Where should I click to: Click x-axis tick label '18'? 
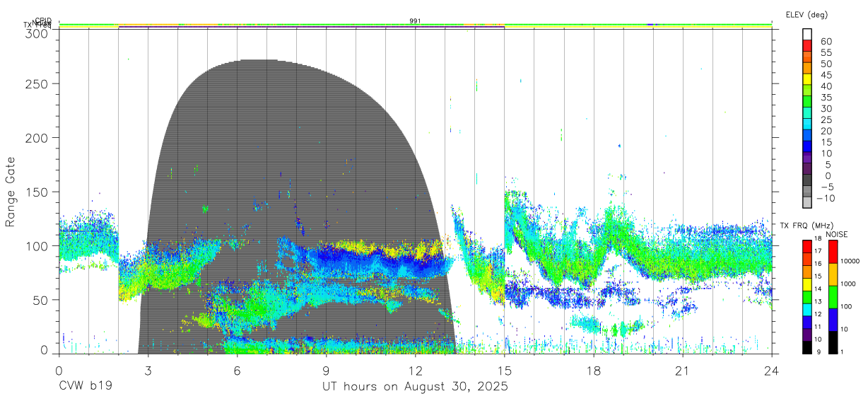593,370
